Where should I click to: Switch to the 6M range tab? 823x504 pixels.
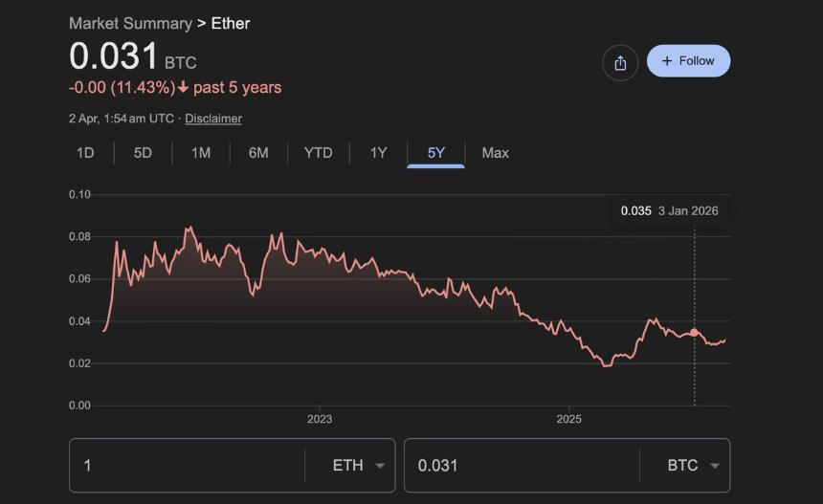pos(258,153)
